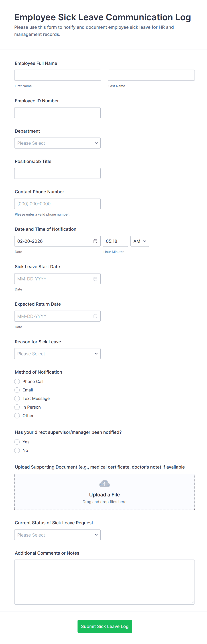This screenshot has width=207, height=644.
Task: Click the Last Name text box
Action: point(151,75)
